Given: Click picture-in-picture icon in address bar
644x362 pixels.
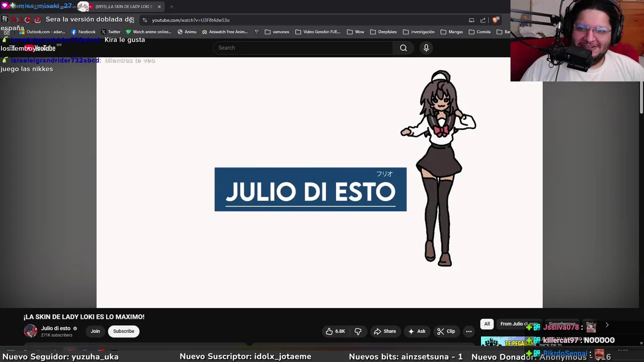Looking at the screenshot, I should pos(471,20).
